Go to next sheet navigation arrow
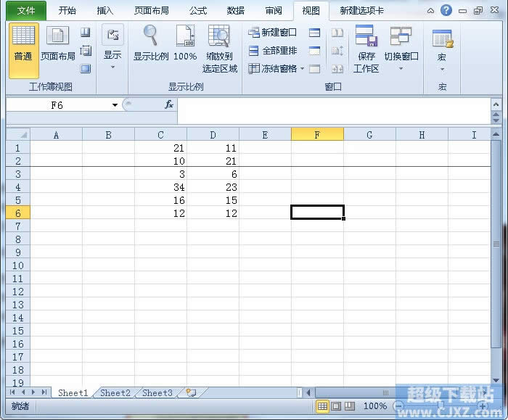 point(33,392)
